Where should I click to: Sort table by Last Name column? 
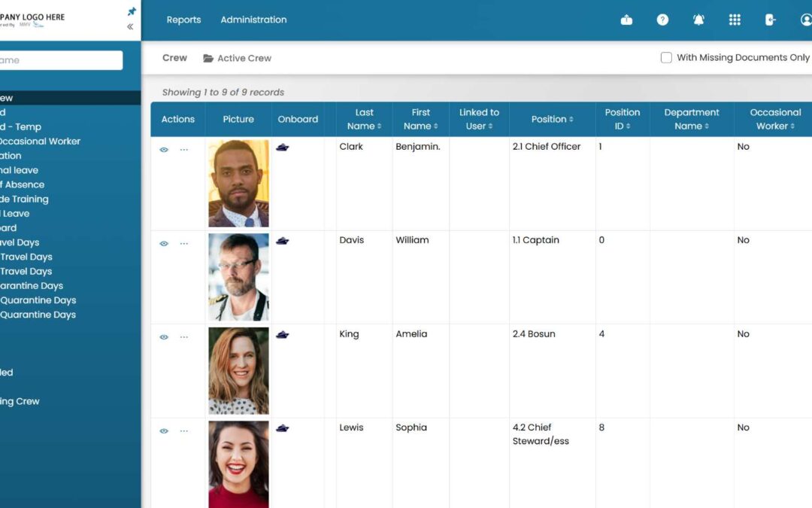[364, 119]
